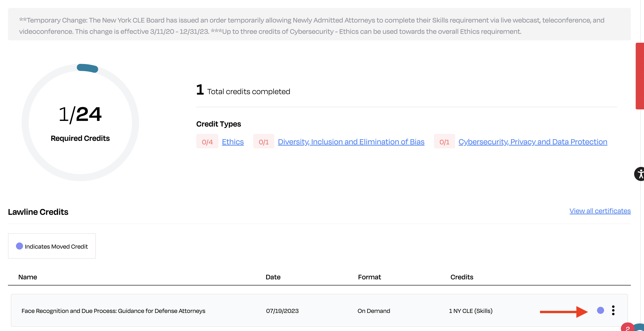Open Diversity, Inclusion and Elimination of Bias link

[351, 142]
